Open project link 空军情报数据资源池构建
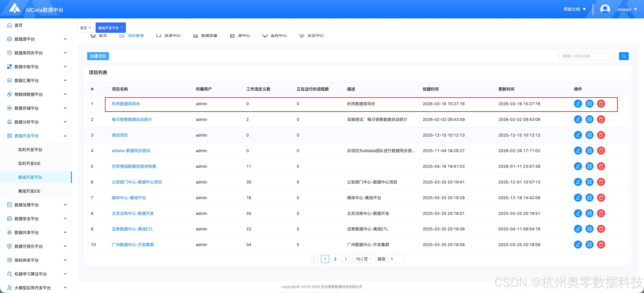The height and width of the screenshot is (293, 644). [x=134, y=166]
